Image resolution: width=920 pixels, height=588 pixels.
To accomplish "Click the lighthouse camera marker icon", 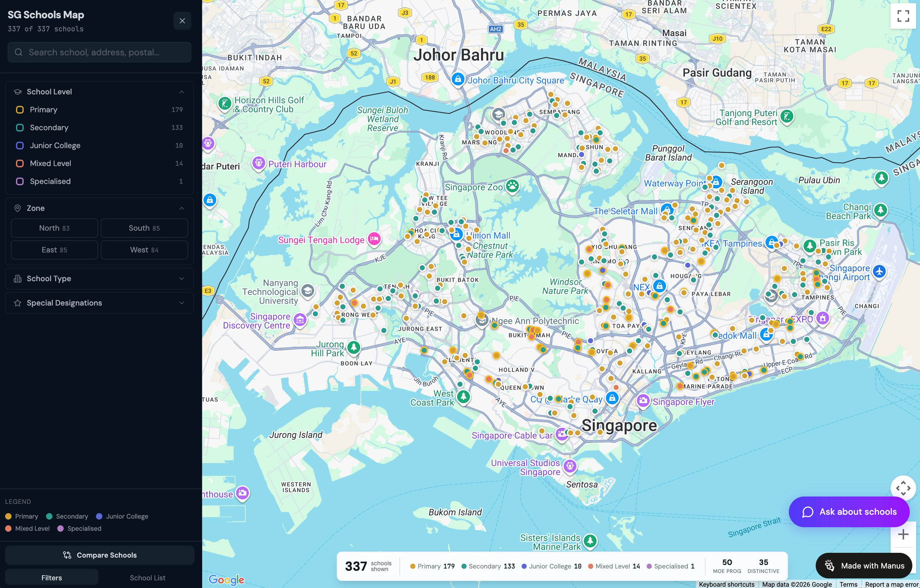I will pos(242,493).
